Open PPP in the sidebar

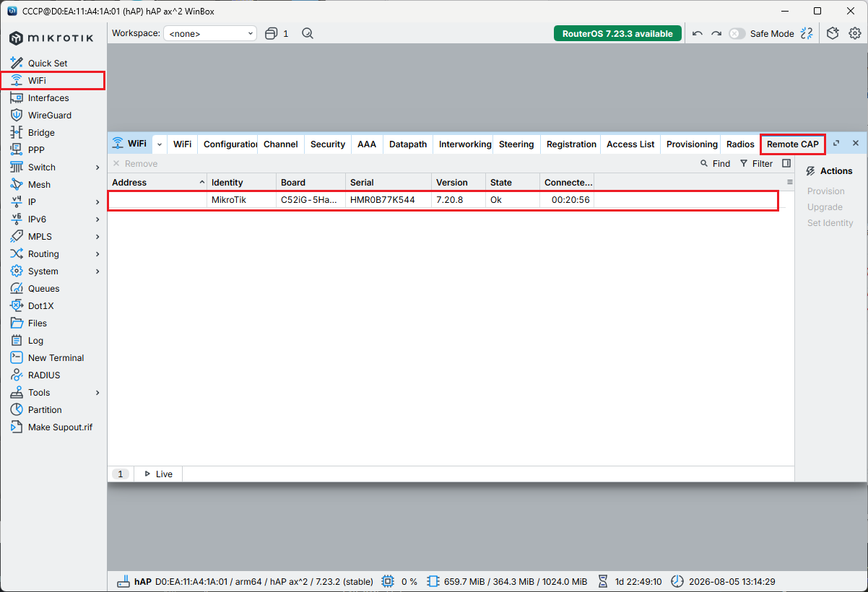point(36,150)
